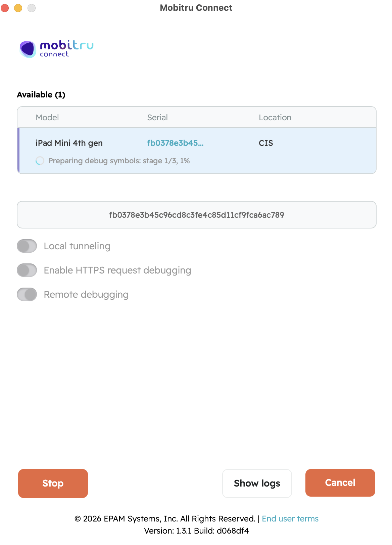
Task: Click the full device serial field
Action: (196, 215)
